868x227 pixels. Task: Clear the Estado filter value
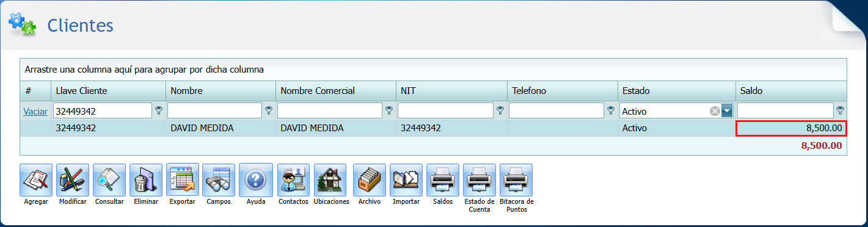[714, 111]
